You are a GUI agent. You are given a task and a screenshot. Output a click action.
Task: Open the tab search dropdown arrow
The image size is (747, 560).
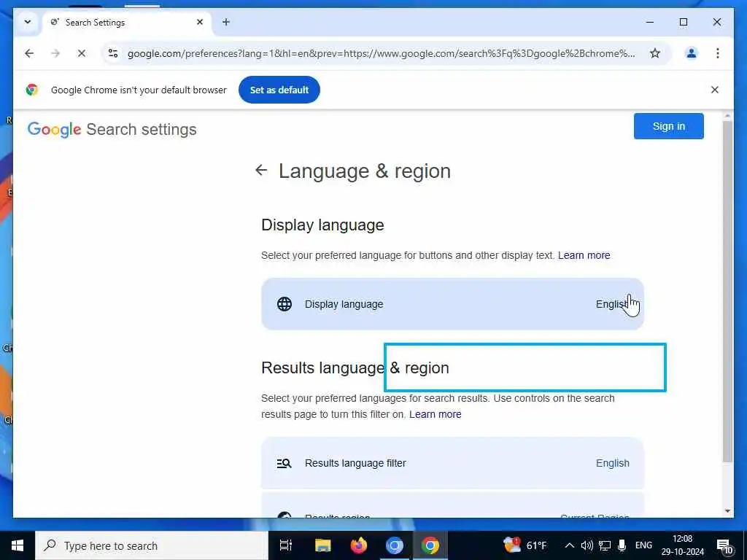(x=28, y=23)
